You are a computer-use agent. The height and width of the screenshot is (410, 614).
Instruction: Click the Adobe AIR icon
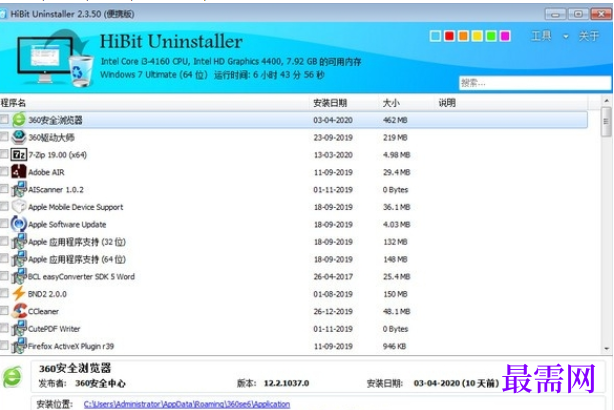point(18,172)
